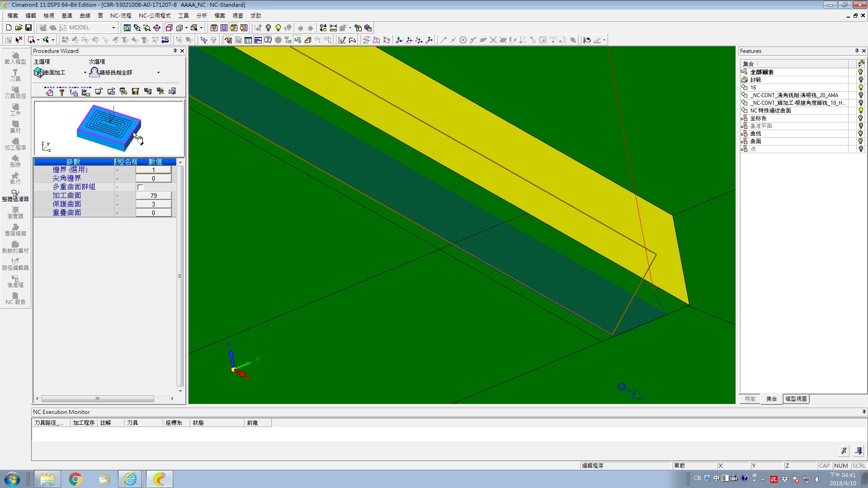Open the NC-公用程式 menu
Viewport: 868px width, 488px height.
(x=155, y=15)
